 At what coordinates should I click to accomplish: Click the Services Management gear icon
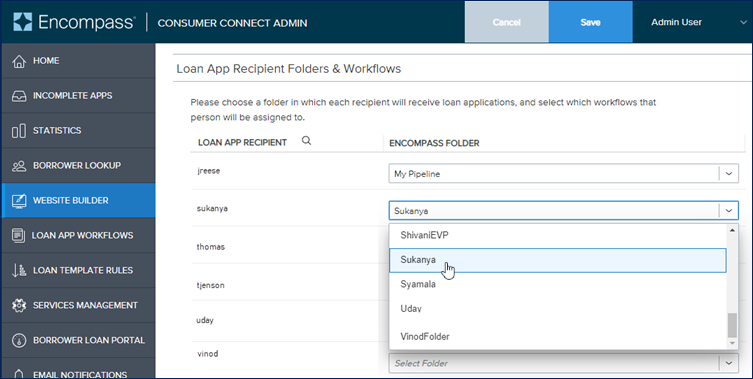(19, 306)
